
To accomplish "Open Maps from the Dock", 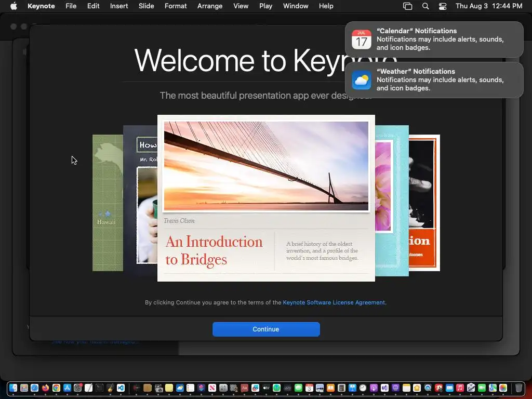I will coord(493,388).
